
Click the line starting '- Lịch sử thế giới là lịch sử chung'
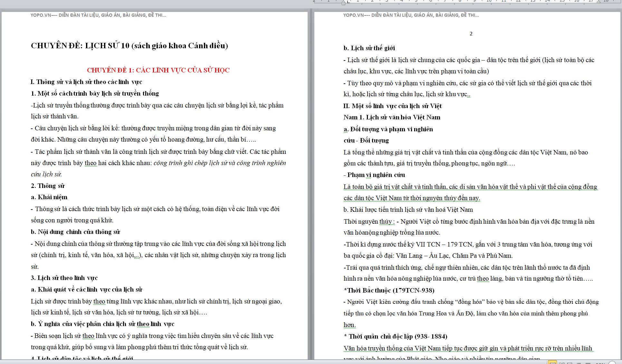coord(469,60)
